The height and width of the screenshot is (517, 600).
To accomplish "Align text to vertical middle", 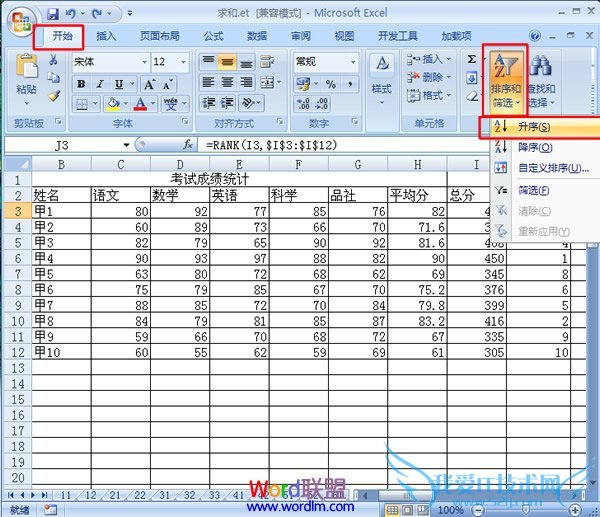I will (227, 61).
